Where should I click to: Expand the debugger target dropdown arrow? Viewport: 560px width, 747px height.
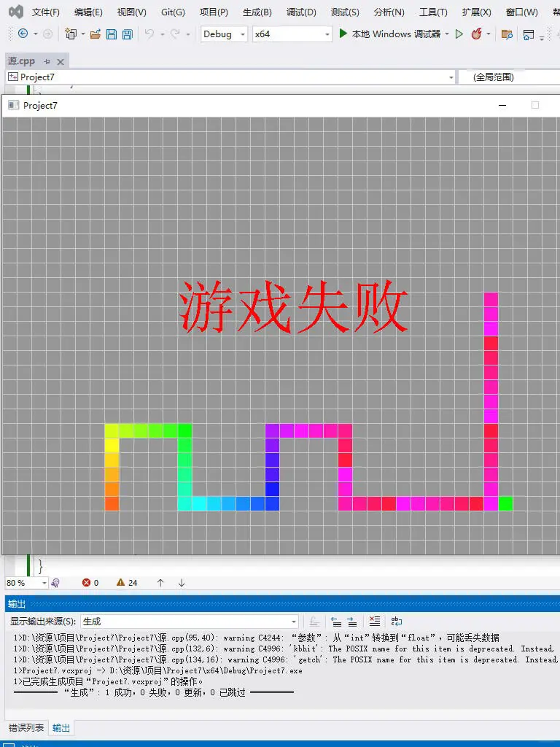[447, 34]
